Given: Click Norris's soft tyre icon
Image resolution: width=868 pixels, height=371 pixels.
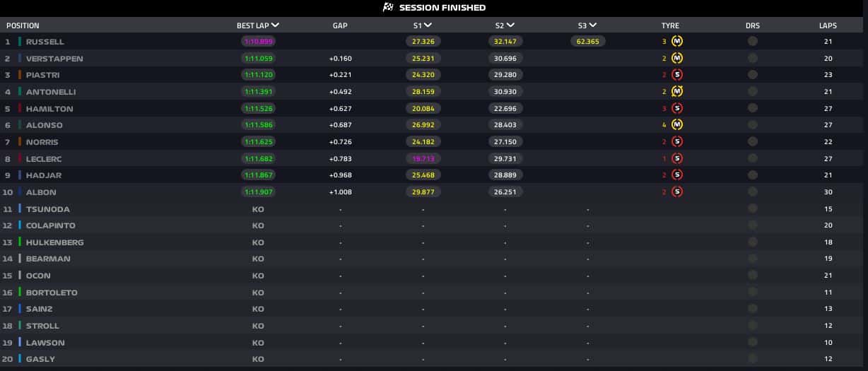Looking at the screenshot, I should pos(677,141).
